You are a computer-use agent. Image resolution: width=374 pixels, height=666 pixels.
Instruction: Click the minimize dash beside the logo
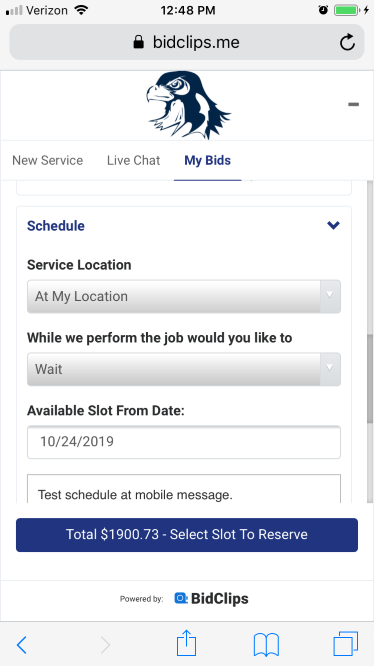(x=353, y=104)
